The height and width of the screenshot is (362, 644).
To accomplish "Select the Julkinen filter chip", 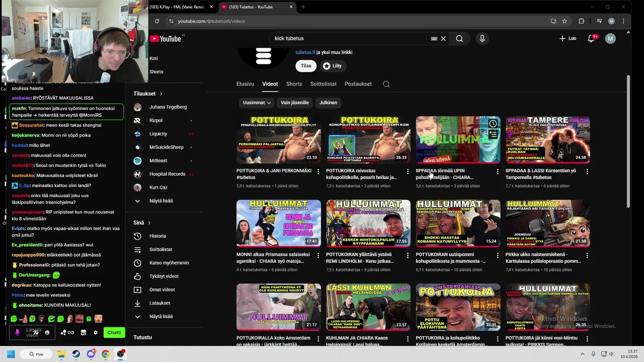I will coord(328,103).
